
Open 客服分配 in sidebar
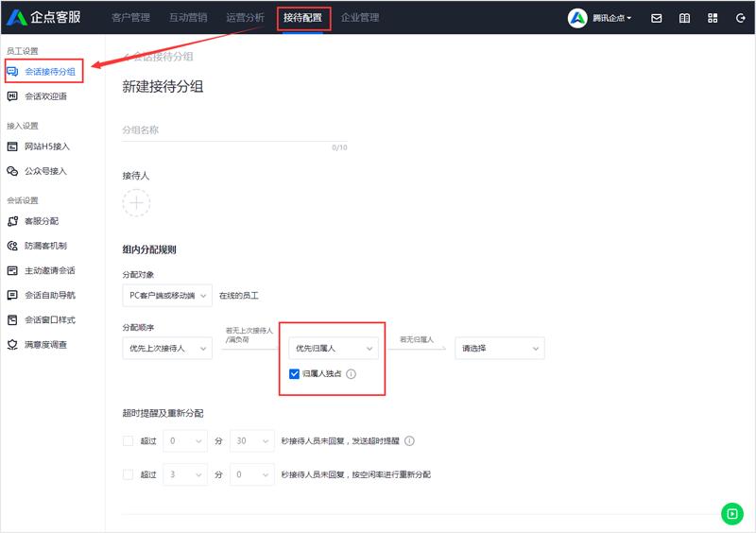tap(43, 221)
